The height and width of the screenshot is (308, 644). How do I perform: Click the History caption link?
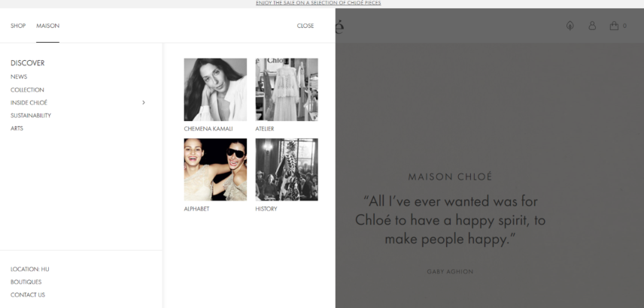[266, 209]
